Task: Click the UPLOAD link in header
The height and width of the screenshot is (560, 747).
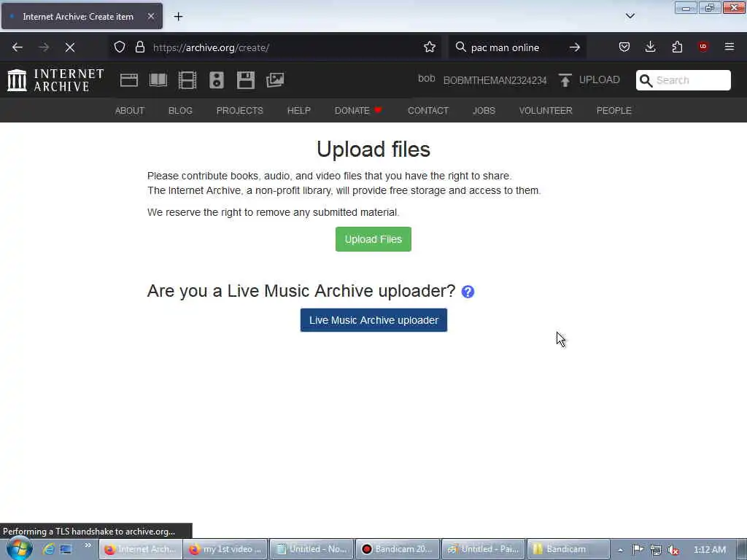Action: pyautogui.click(x=600, y=80)
